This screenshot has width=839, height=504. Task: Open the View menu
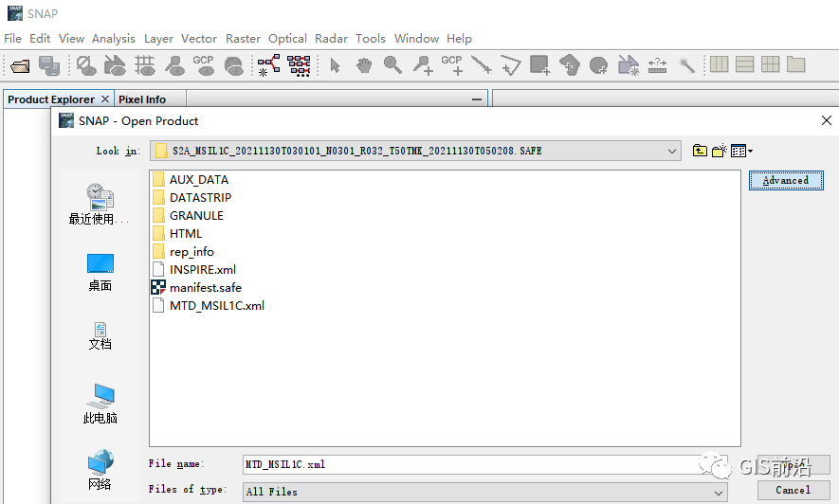[71, 39]
